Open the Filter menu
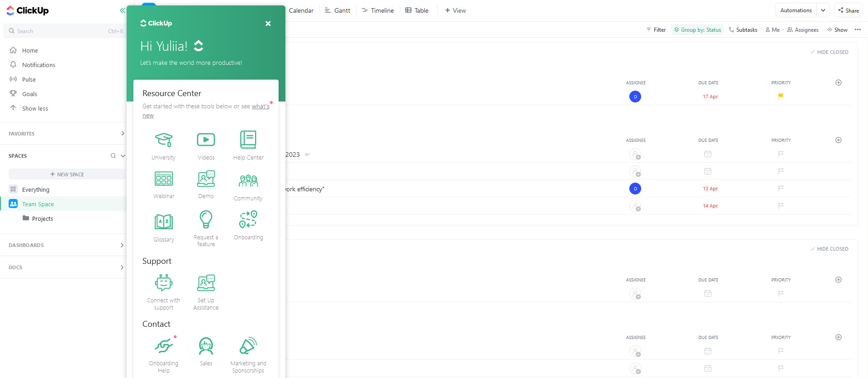 tap(656, 30)
